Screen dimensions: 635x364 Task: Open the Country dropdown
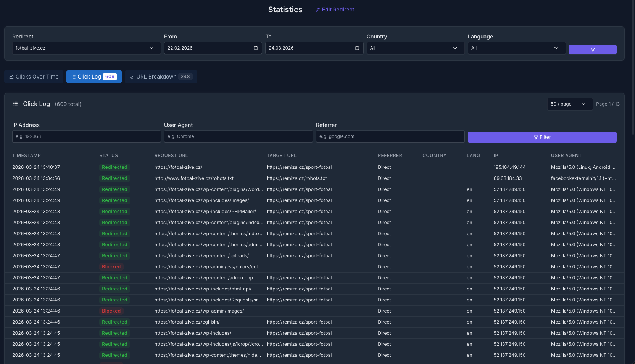pyautogui.click(x=415, y=48)
